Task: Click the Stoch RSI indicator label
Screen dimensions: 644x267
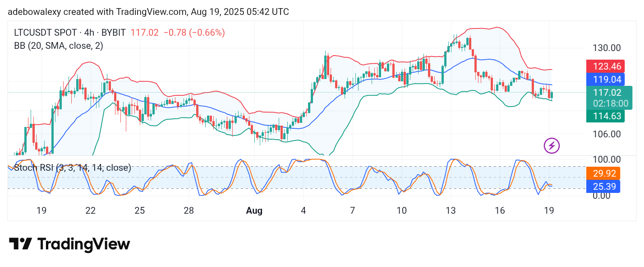Action: pos(73,168)
